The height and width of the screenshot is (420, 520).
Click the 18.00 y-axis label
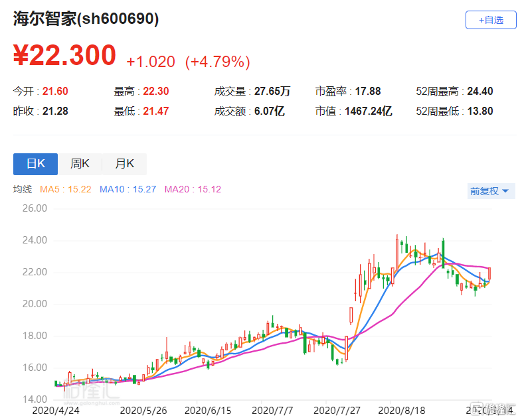(x=35, y=336)
